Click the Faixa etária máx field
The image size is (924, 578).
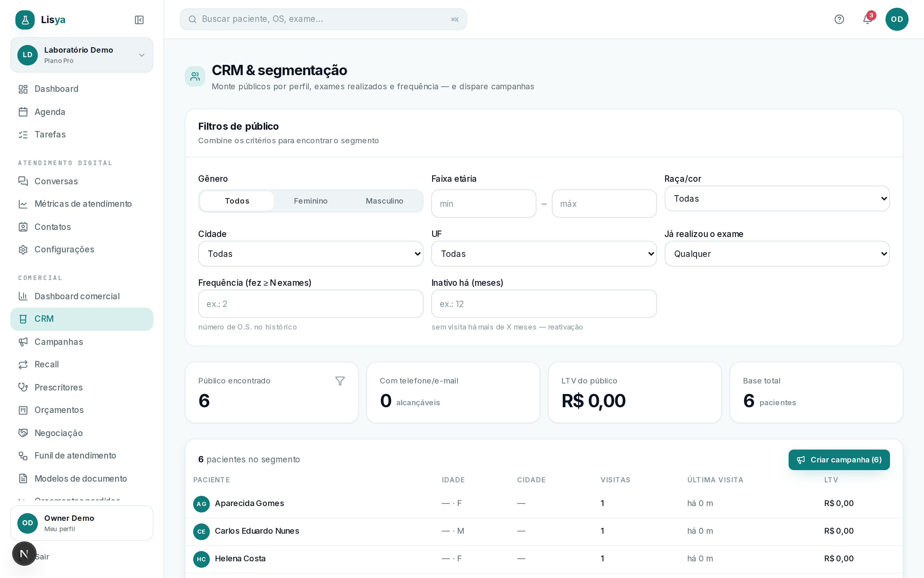point(604,204)
